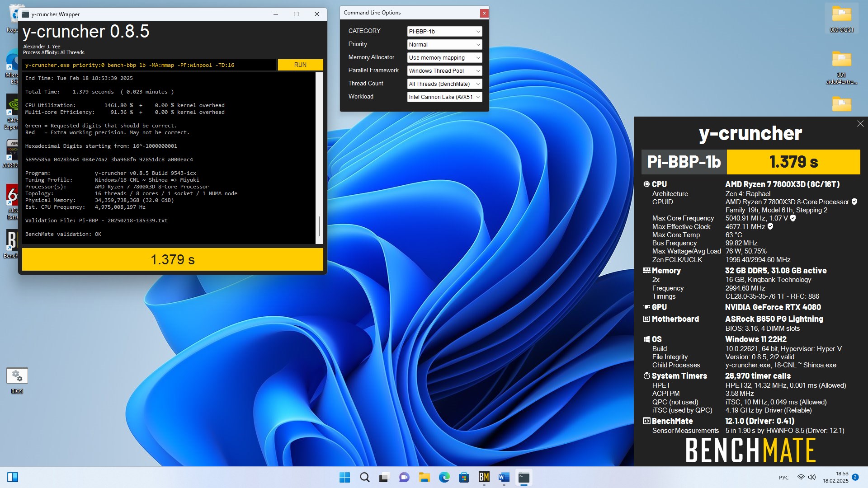Image resolution: width=868 pixels, height=488 pixels.
Task: Open Task View on the taskbar
Action: 384,477
